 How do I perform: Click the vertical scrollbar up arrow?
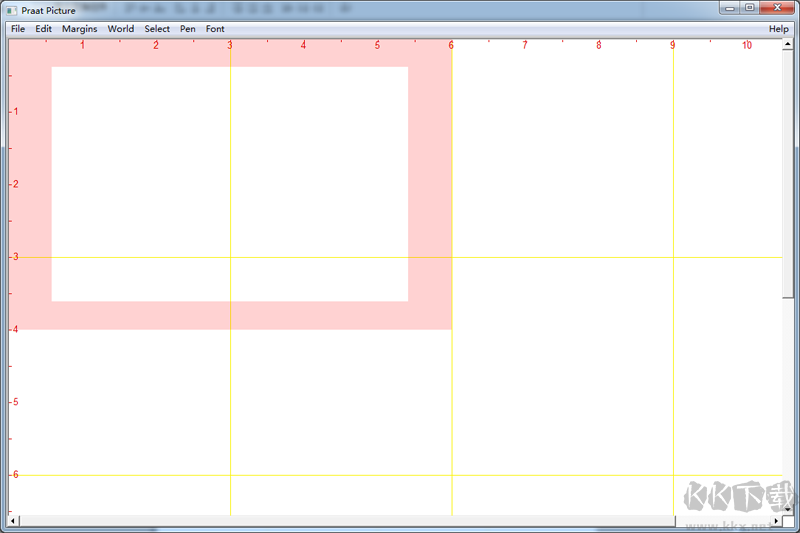[x=788, y=44]
